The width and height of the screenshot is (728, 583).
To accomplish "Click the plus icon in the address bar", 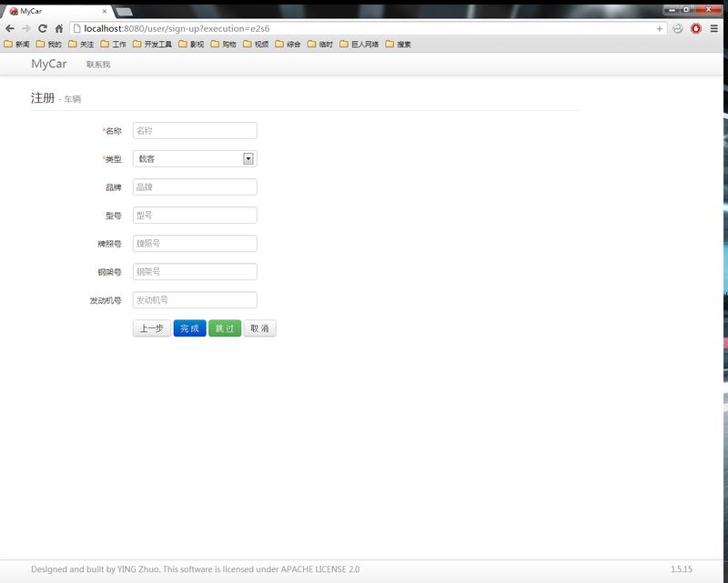I will click(x=659, y=29).
